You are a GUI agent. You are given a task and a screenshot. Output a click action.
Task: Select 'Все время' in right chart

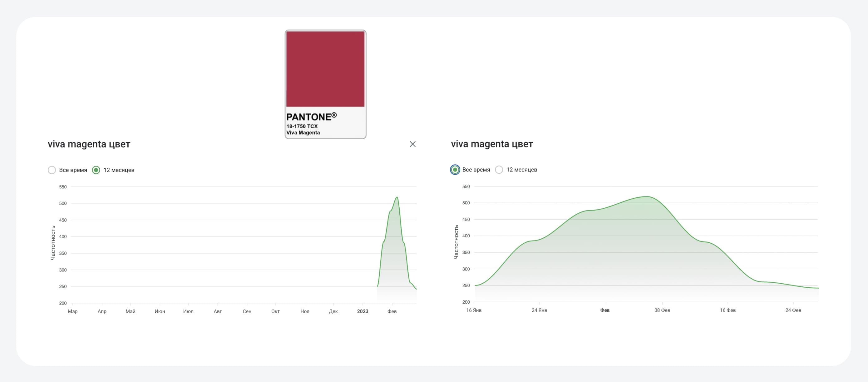coord(455,170)
